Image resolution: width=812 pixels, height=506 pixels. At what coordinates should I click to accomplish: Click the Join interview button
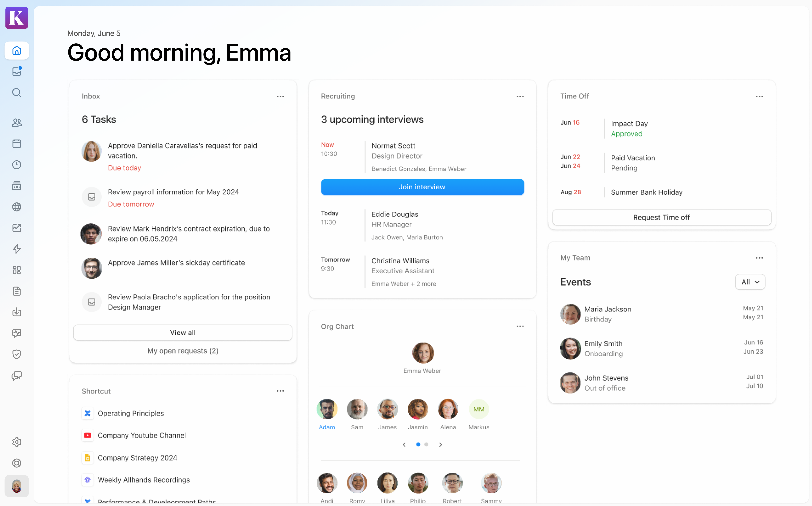422,187
